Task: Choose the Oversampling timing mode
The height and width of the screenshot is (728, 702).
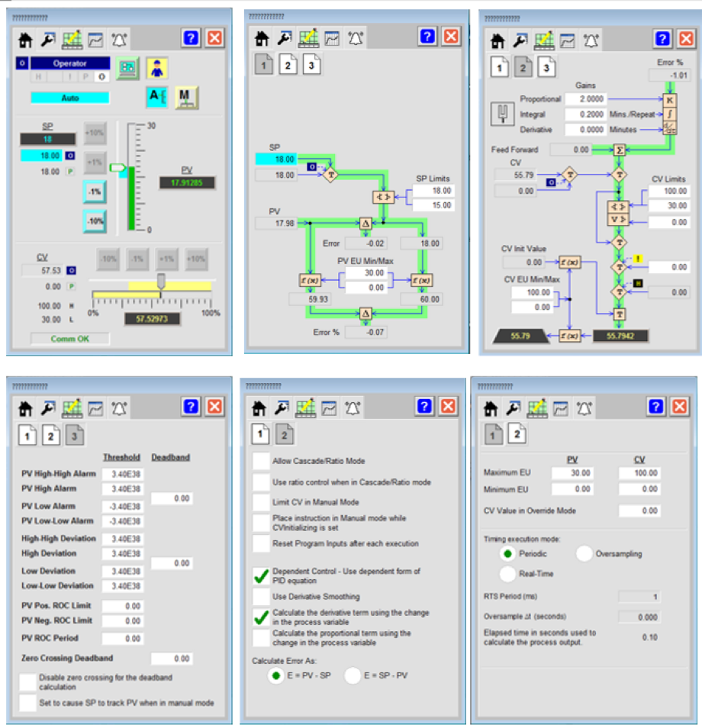Action: (x=584, y=553)
